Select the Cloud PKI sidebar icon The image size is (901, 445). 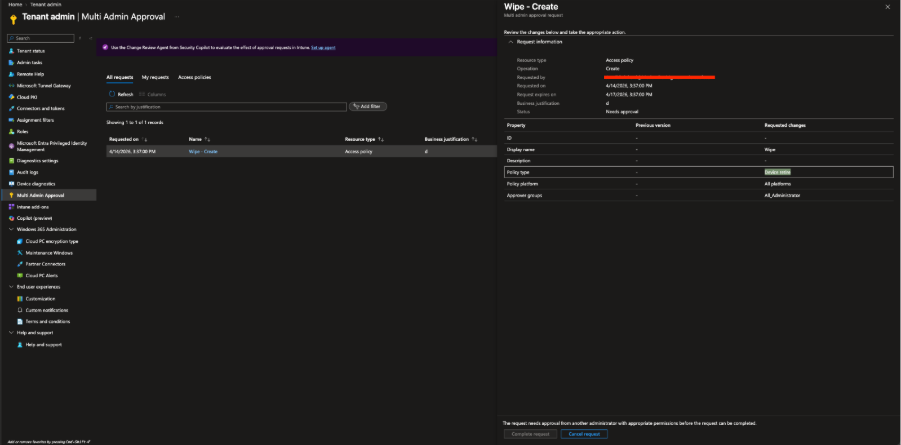[11, 96]
